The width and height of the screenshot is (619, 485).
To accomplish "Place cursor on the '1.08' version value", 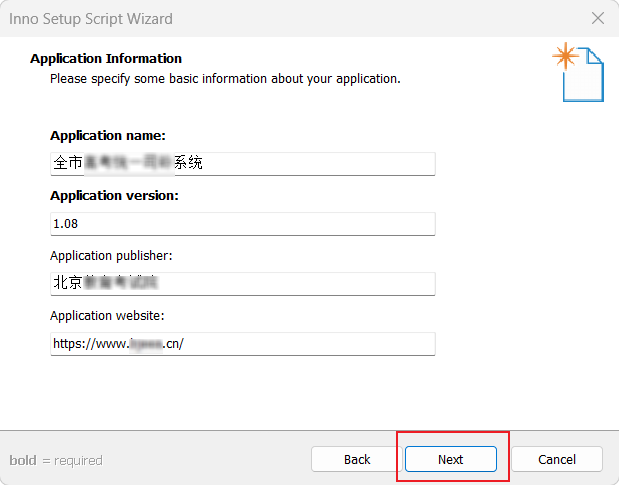I will [x=66, y=224].
